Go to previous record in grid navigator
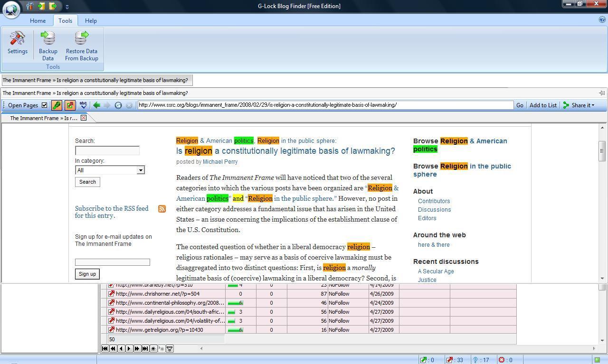The height and width of the screenshot is (364, 608). coord(121,349)
